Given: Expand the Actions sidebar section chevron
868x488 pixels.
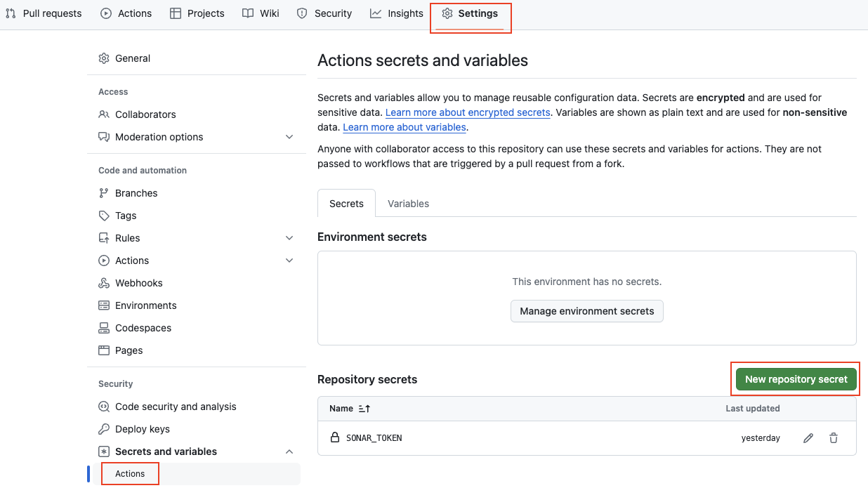Looking at the screenshot, I should [x=289, y=261].
